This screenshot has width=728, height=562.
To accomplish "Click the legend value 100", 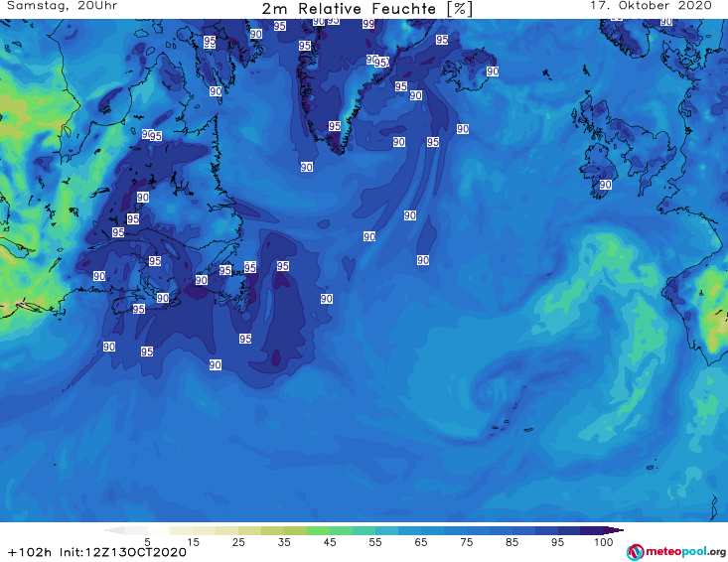I will (x=604, y=541).
